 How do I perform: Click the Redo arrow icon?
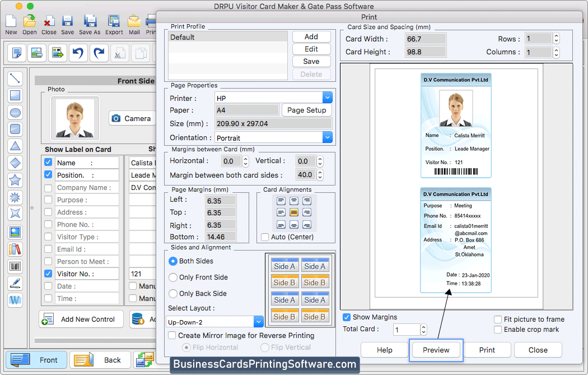coord(99,53)
